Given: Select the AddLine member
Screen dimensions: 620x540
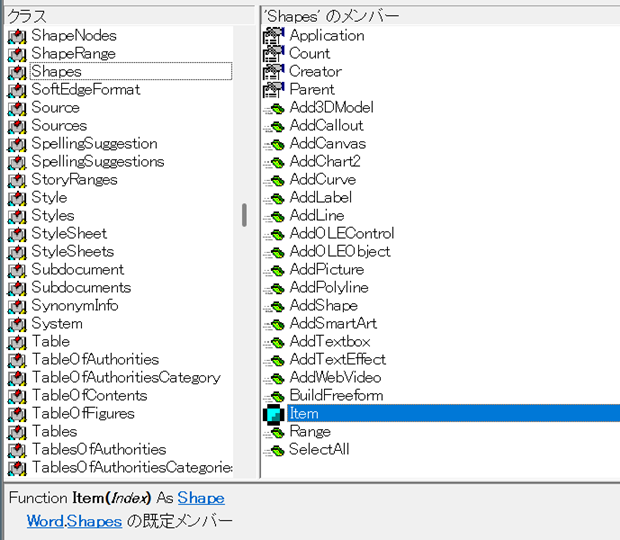Looking at the screenshot, I should click(317, 215).
